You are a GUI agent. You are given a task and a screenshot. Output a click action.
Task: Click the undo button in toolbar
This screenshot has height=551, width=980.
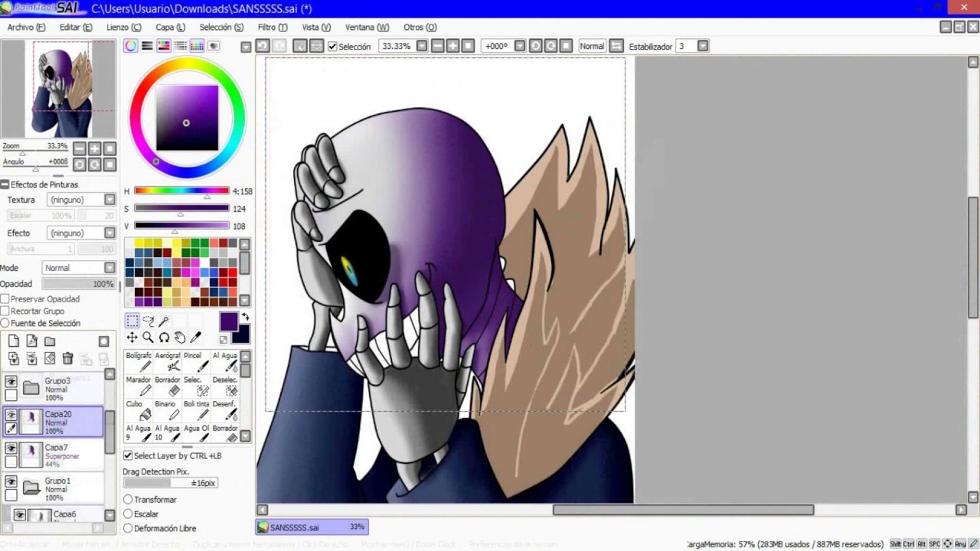tap(263, 46)
